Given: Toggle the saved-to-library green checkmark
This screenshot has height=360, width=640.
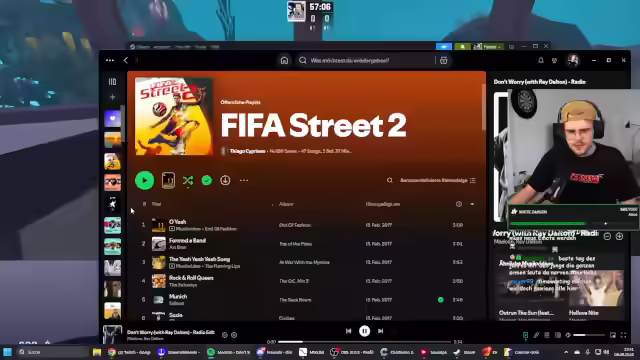Looking at the screenshot, I should click(207, 180).
